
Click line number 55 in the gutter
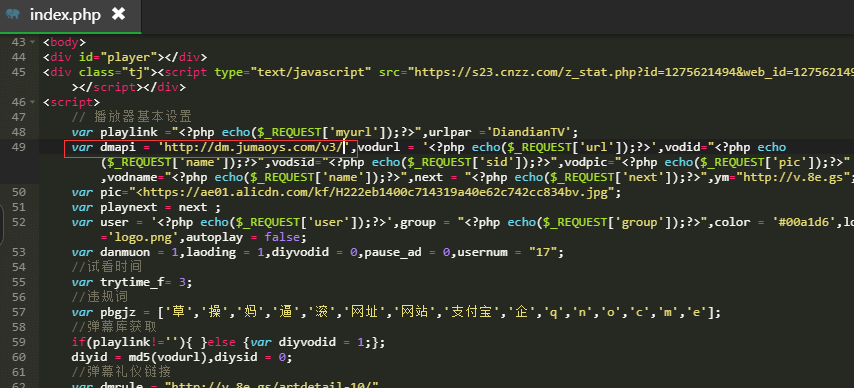pyautogui.click(x=18, y=282)
